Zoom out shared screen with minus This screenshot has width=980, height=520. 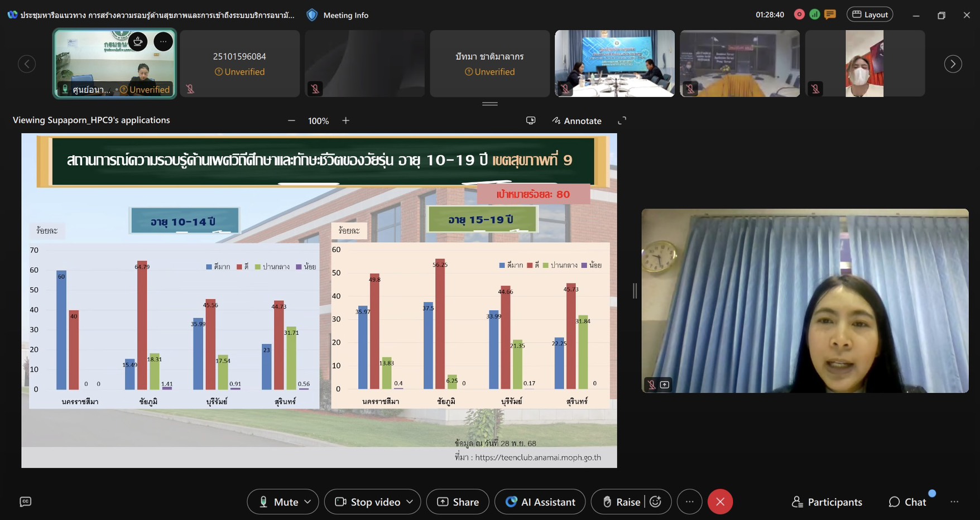tap(291, 121)
